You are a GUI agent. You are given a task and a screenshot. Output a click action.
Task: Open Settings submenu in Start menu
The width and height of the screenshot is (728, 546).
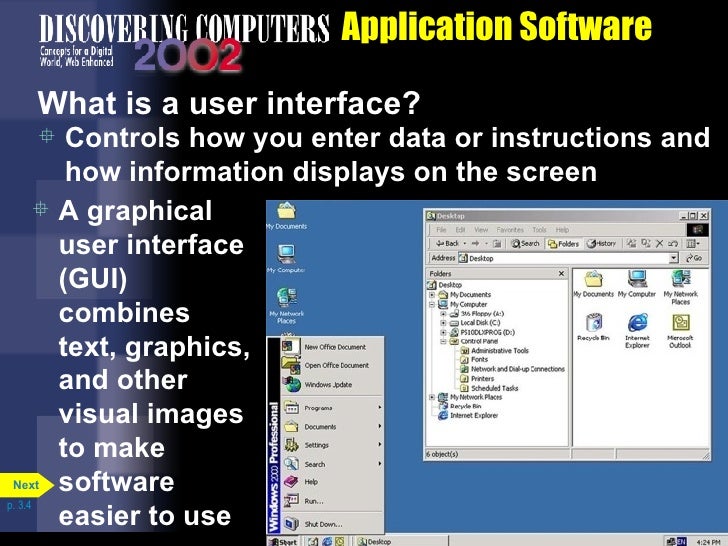(x=332, y=445)
